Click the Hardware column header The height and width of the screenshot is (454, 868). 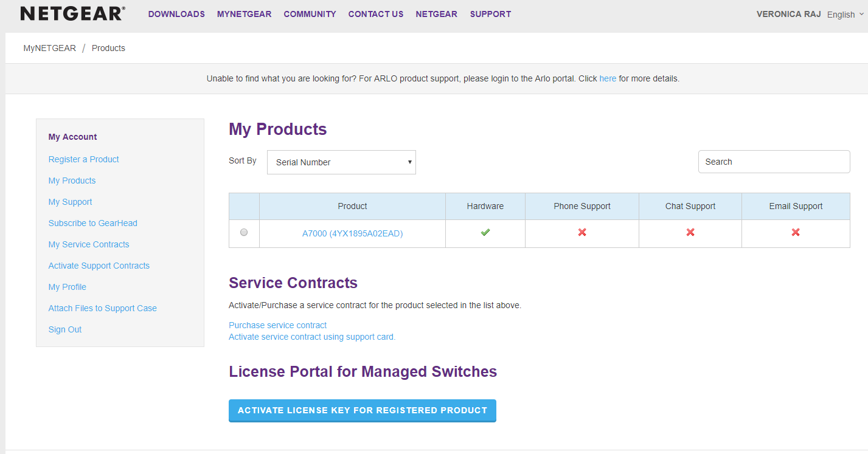pyautogui.click(x=485, y=206)
